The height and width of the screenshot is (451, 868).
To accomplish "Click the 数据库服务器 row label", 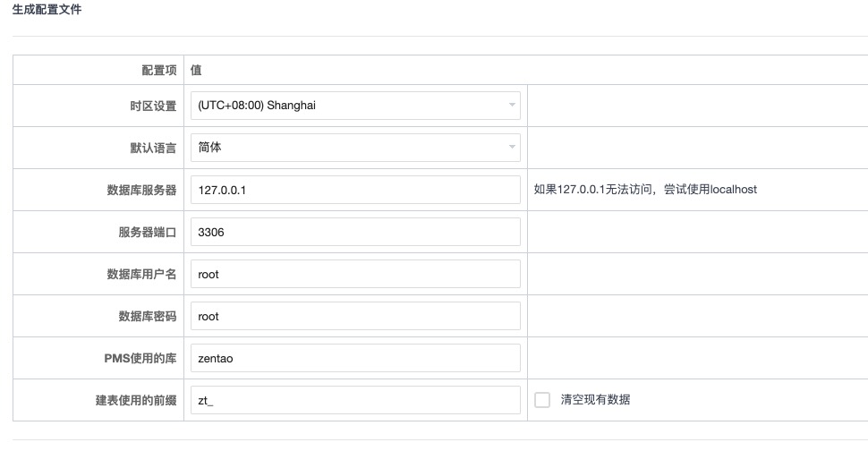I will pyautogui.click(x=141, y=190).
